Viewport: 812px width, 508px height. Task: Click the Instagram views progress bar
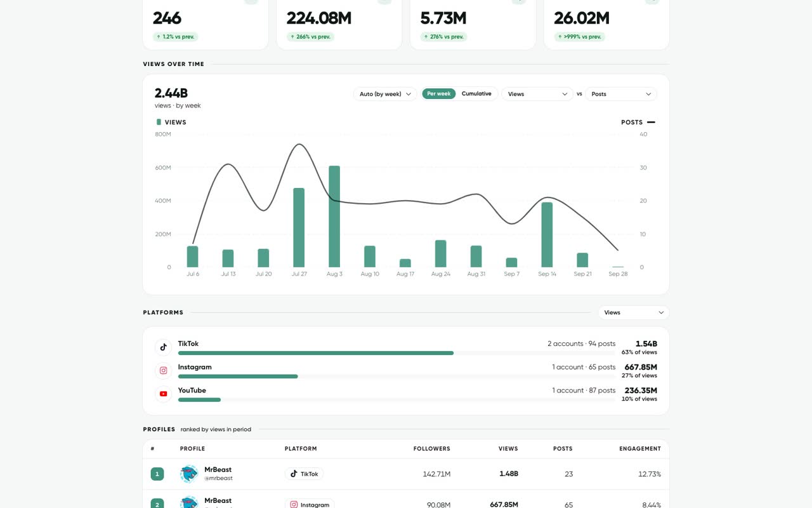(396, 376)
